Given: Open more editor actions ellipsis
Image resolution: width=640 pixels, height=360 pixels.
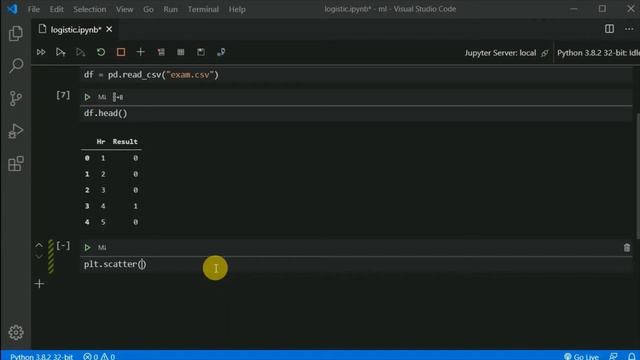Looking at the screenshot, I should 629,29.
